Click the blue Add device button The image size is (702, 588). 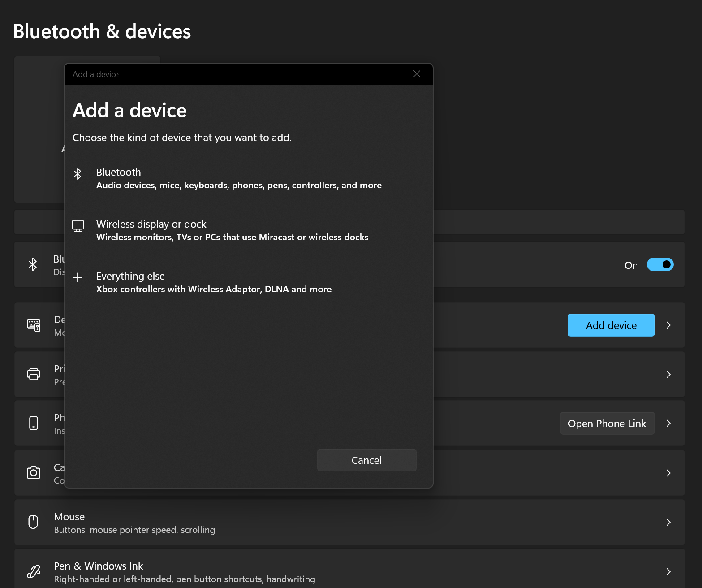pos(611,325)
